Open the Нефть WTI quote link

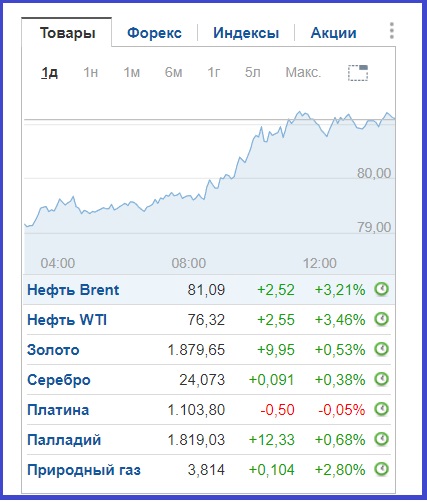point(67,320)
